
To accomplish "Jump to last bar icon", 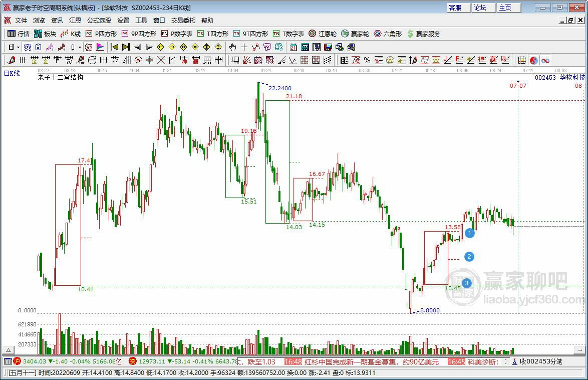I will point(126,47).
